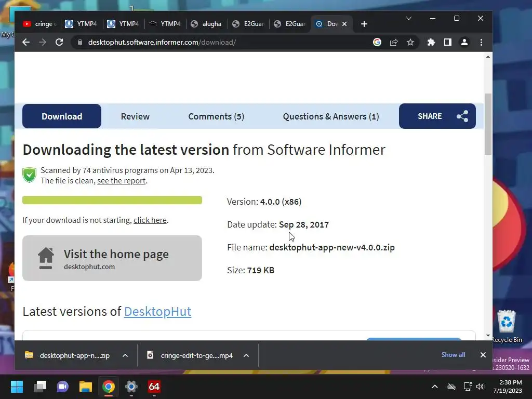Open the red 64 app on taskbar
Screen dimensions: 532x399
point(154,387)
